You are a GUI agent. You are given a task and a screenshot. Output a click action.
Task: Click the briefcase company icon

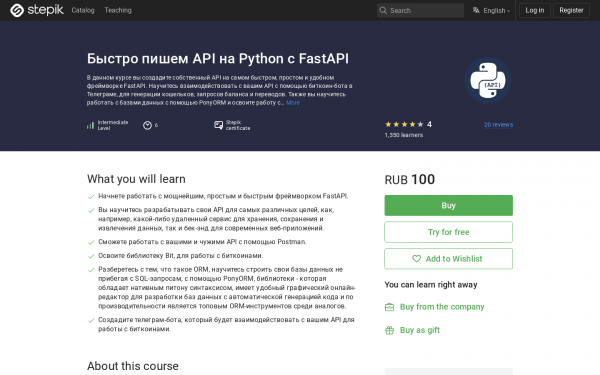(x=389, y=307)
